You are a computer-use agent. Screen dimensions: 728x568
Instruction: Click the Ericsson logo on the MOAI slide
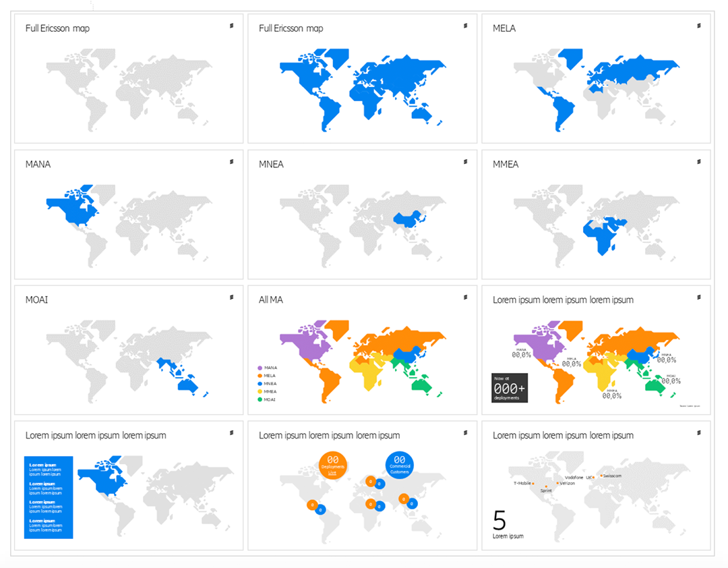231,297
